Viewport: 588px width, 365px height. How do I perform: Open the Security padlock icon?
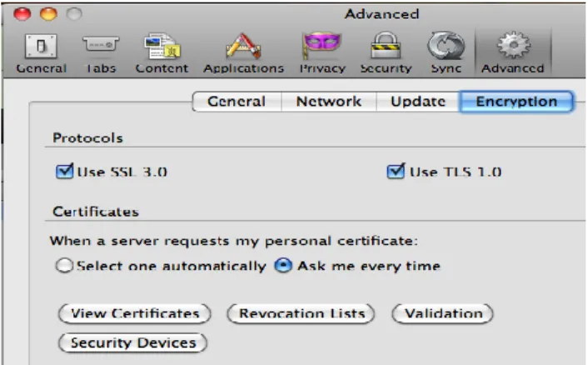pos(386,45)
